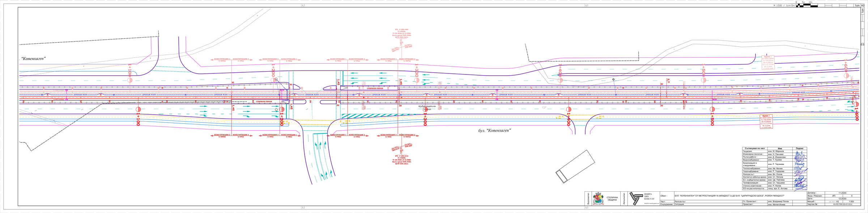Screen dimensions: 868x213
Task: Click the tilted rectangle outline below the roadway
Action: pos(575,166)
